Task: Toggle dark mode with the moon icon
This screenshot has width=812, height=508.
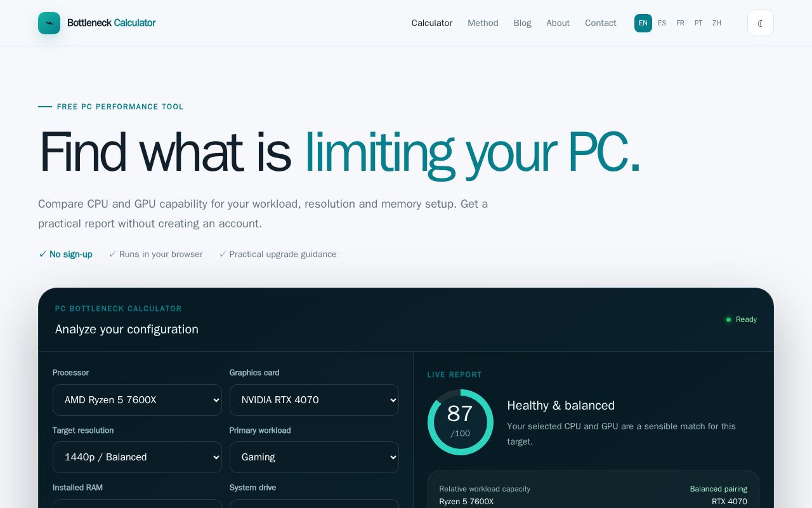Action: click(761, 23)
